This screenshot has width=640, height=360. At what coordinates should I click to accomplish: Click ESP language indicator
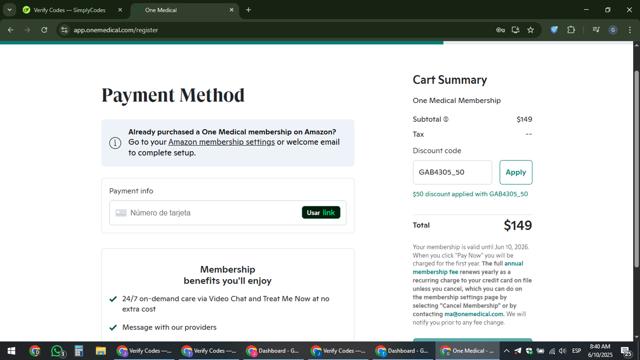pyautogui.click(x=576, y=351)
